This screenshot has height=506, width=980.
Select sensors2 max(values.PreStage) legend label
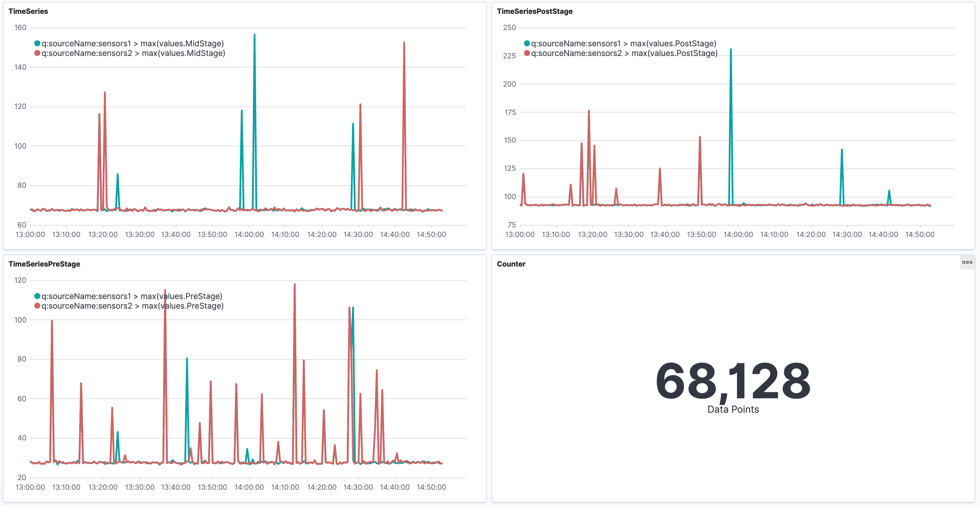[x=132, y=306]
